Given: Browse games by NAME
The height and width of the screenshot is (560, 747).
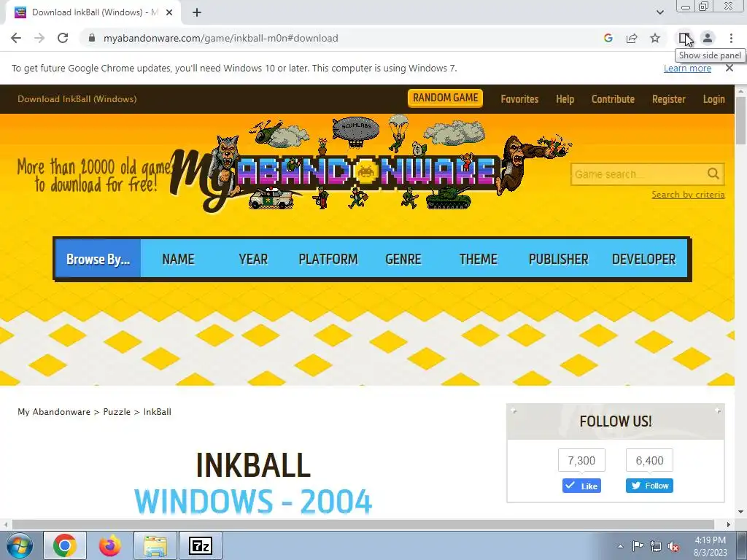Looking at the screenshot, I should (178, 259).
